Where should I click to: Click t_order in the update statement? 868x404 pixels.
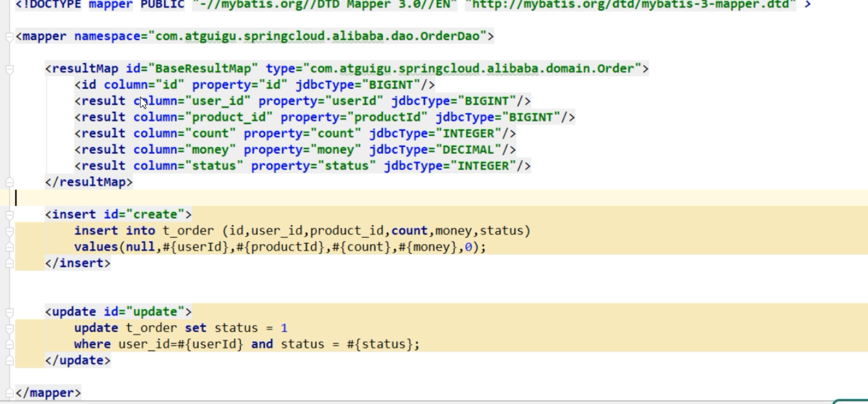click(151, 328)
